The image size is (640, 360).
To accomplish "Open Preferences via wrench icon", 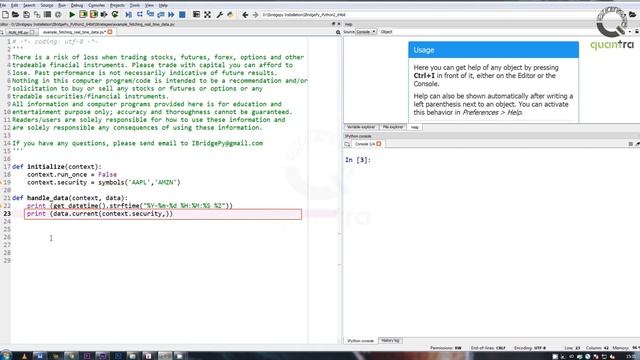I will click(220, 15).
